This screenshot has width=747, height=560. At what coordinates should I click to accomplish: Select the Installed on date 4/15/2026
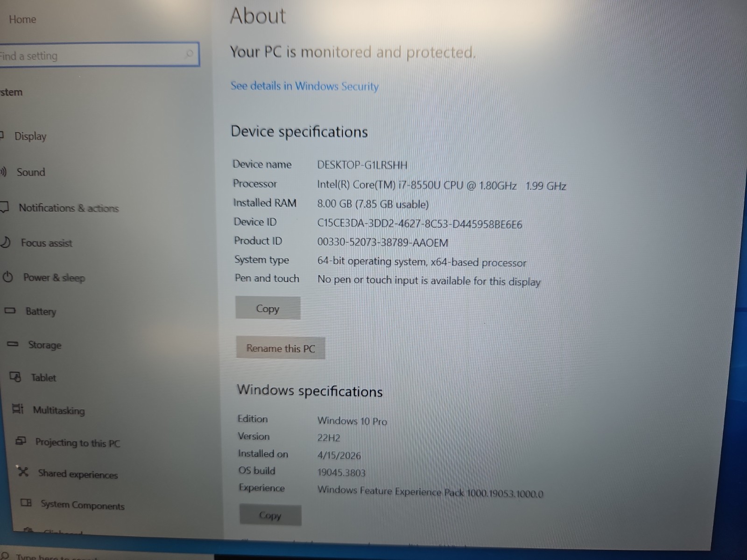(x=339, y=455)
